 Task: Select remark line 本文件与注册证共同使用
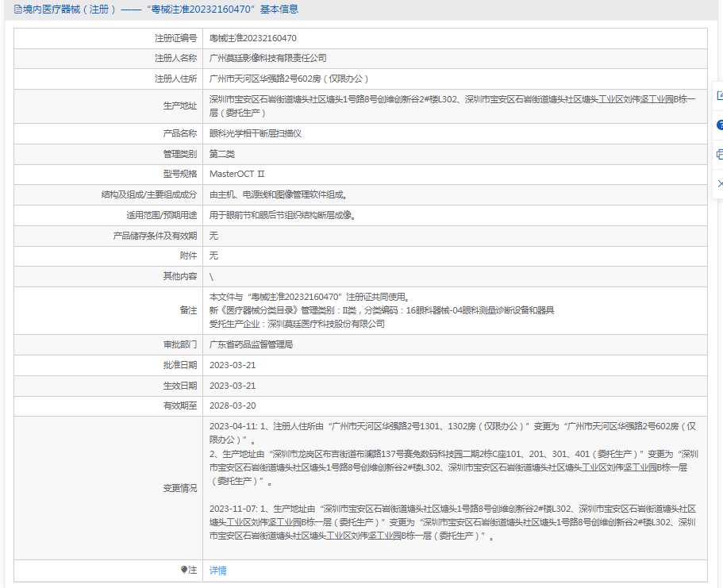pos(310,297)
